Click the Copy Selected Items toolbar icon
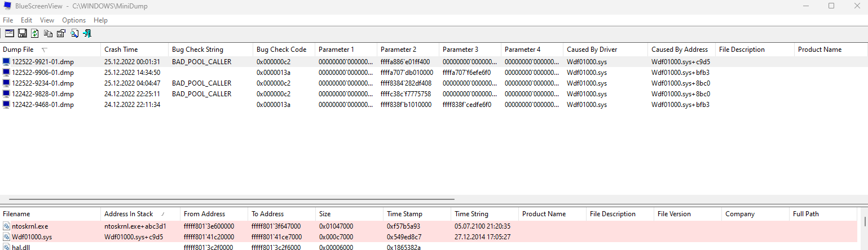Viewport: 868px width, 250px height. pyautogui.click(x=49, y=34)
